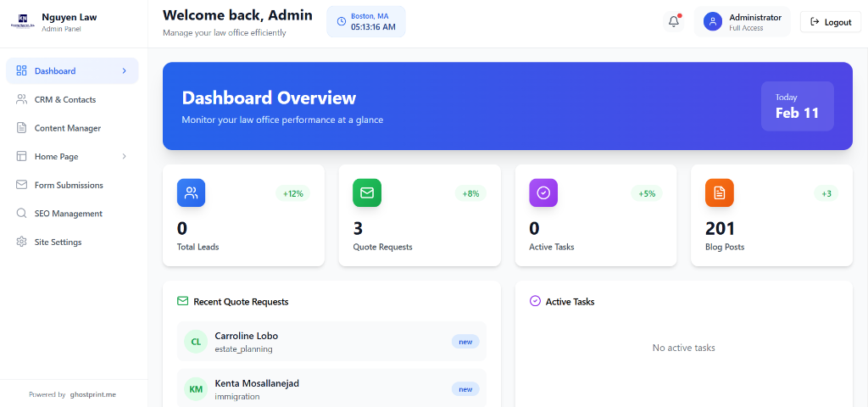Open the Quote Requests stat card
868x407 pixels.
point(420,215)
